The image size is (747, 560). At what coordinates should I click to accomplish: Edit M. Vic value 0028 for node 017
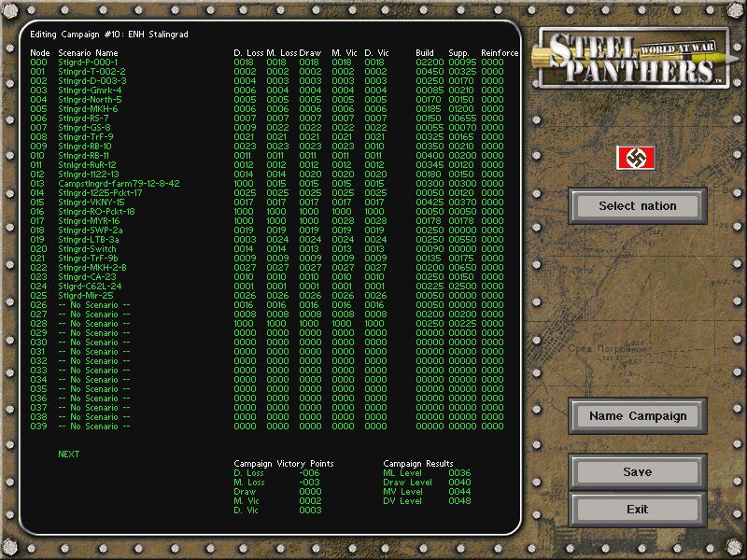point(343,221)
